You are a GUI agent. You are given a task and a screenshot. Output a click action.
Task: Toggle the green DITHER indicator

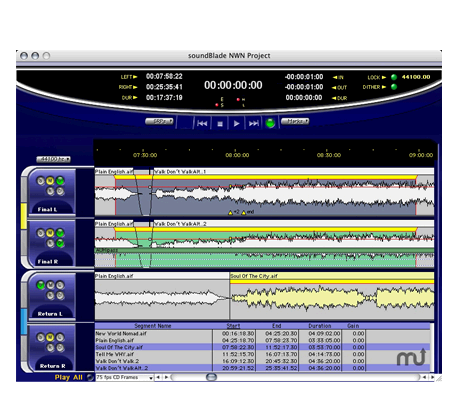pyautogui.click(x=394, y=87)
